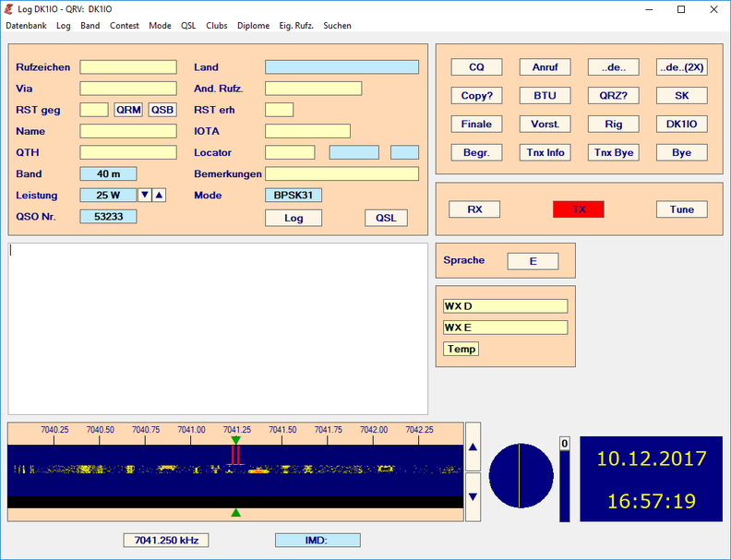
Task: Change the band from 40 m
Action: [x=108, y=173]
